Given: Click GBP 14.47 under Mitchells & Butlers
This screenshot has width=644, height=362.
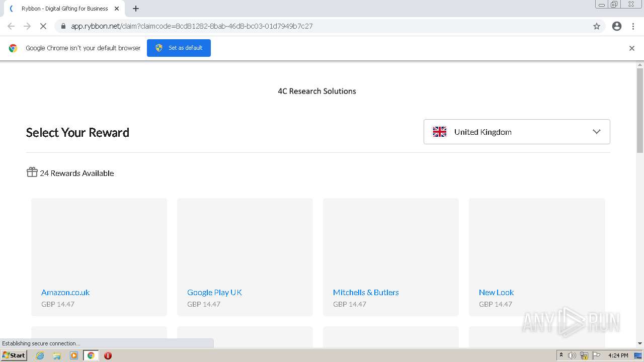Looking at the screenshot, I should pyautogui.click(x=350, y=304).
